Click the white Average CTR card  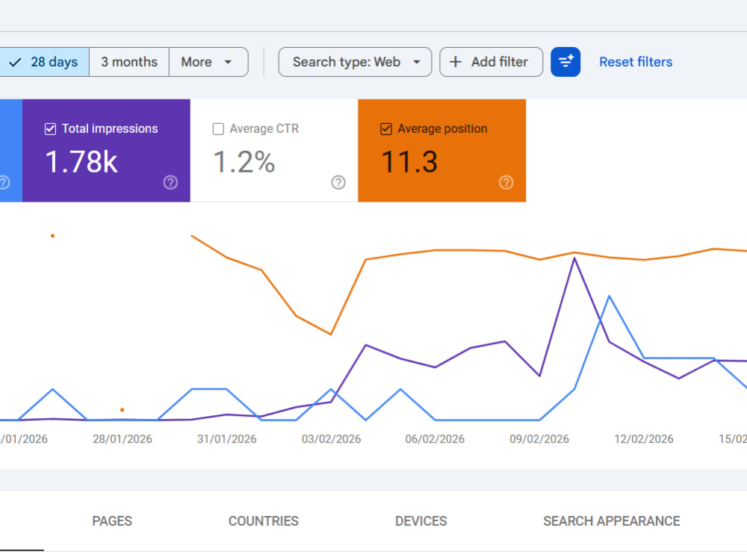point(274,151)
